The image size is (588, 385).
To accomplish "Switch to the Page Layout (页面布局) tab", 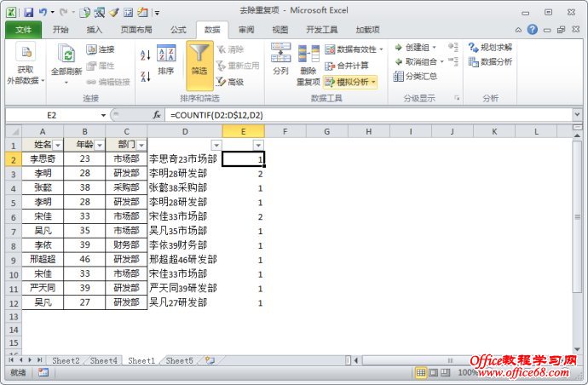I will [x=136, y=30].
